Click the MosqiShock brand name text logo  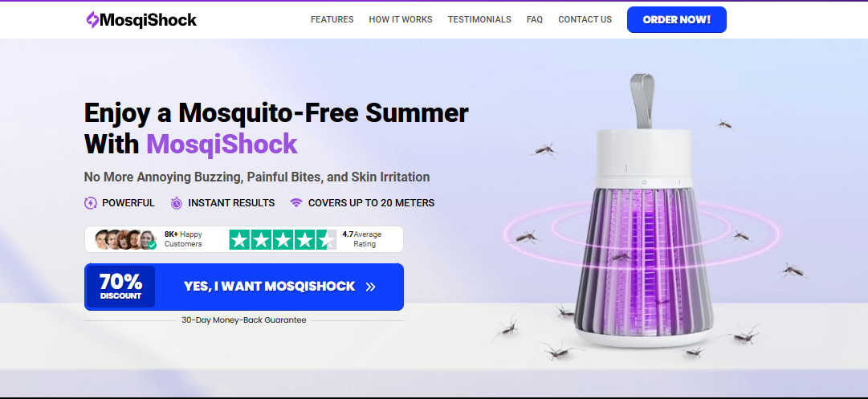pyautogui.click(x=149, y=20)
